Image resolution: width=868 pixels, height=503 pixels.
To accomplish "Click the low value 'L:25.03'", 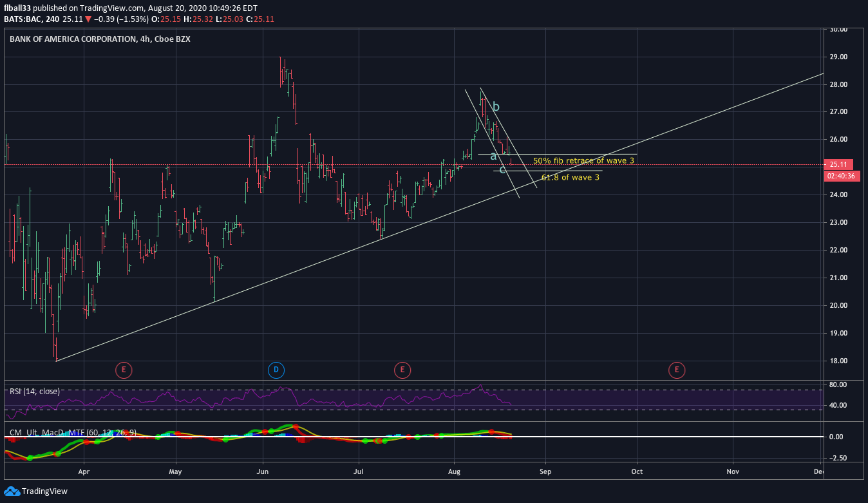I will 228,19.
